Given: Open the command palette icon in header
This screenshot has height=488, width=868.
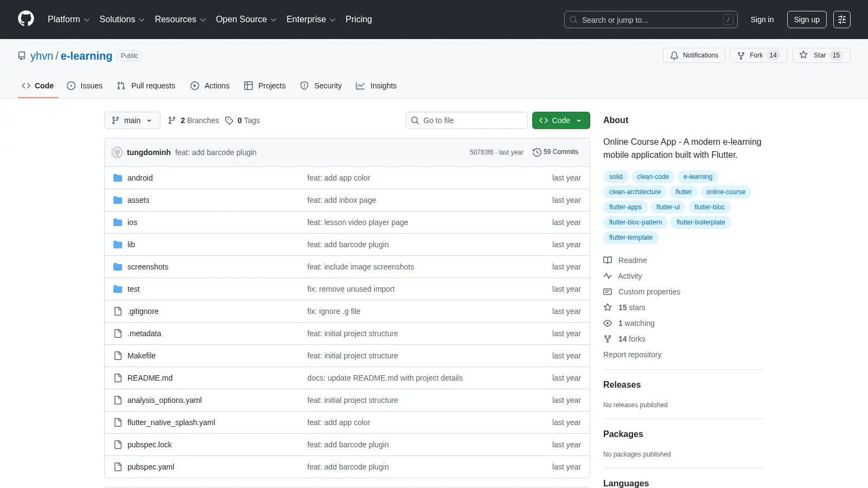Looking at the screenshot, I should [842, 20].
